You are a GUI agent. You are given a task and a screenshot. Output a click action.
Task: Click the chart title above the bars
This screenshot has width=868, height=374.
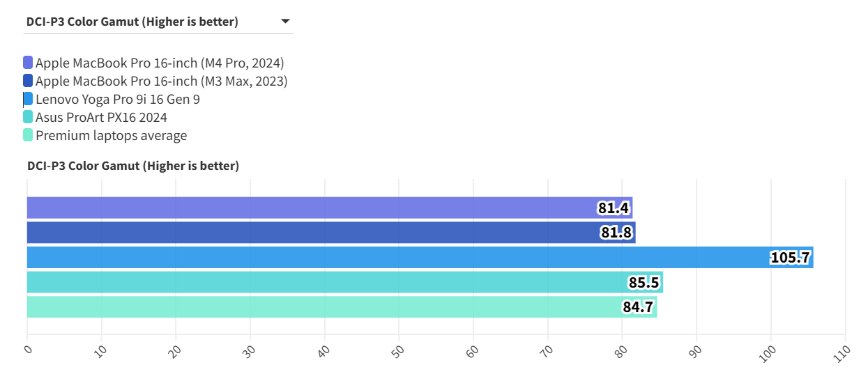pos(133,166)
